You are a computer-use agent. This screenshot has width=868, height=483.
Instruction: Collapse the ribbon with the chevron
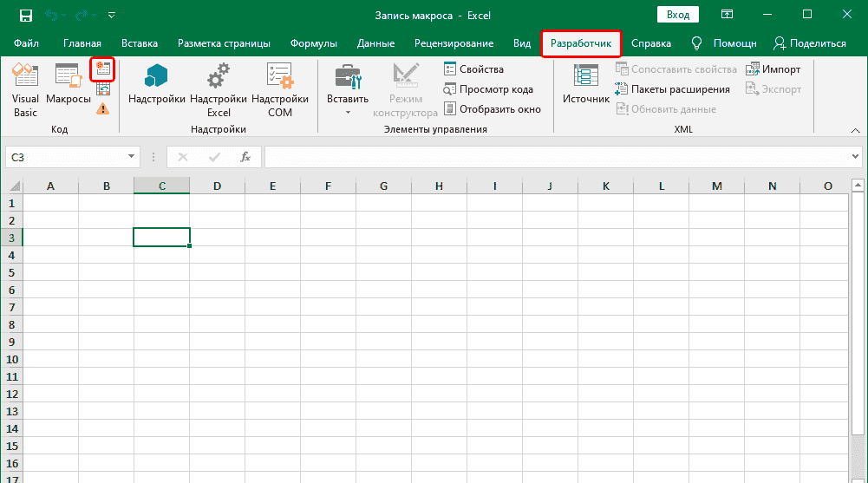click(853, 129)
